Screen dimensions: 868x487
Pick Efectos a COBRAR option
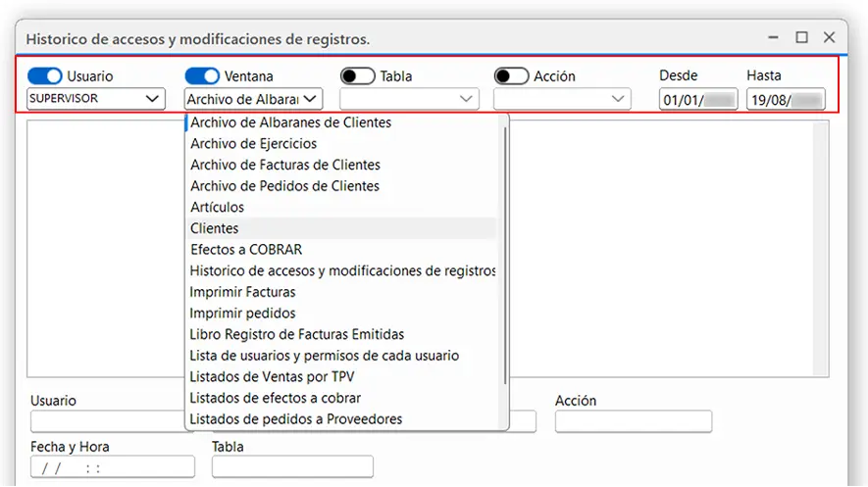(342, 249)
